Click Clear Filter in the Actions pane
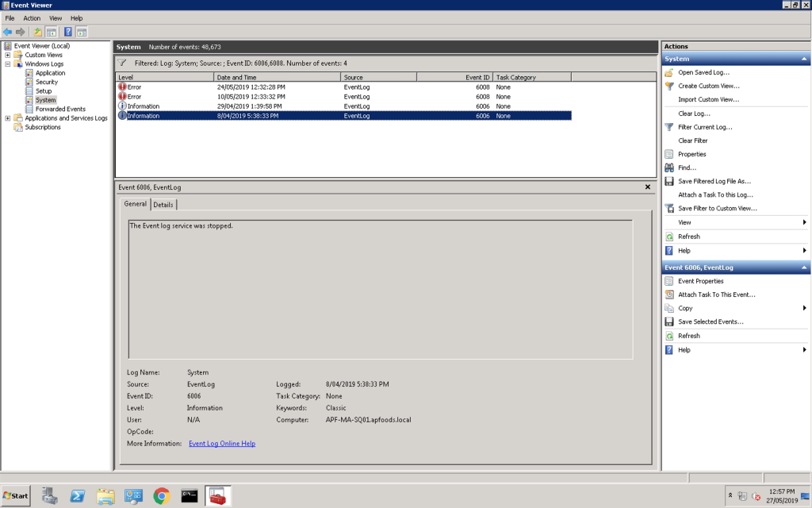Image resolution: width=812 pixels, height=508 pixels. pyautogui.click(x=692, y=140)
